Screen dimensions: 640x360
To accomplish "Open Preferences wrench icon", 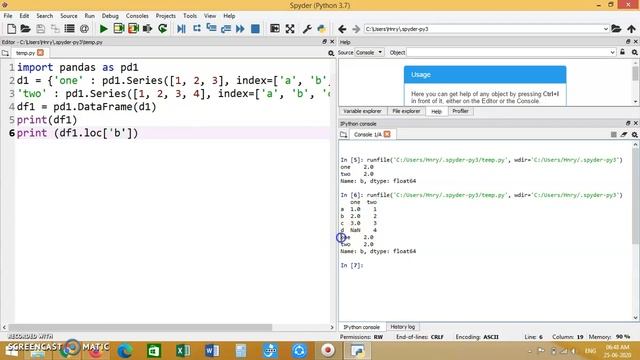I will [x=307, y=29].
